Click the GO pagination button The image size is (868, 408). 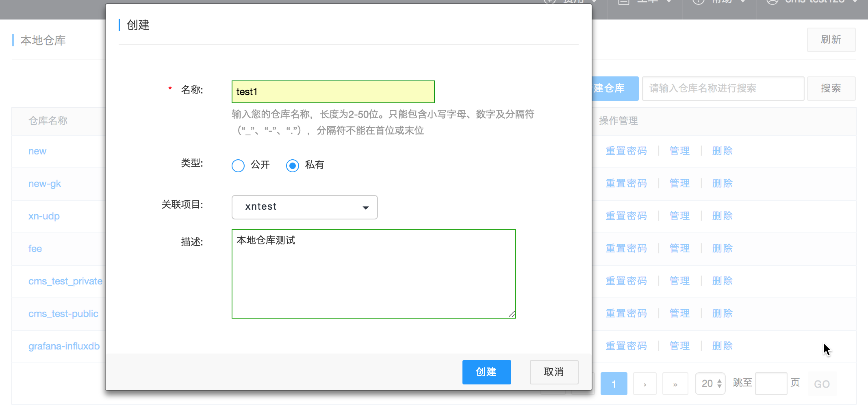click(x=821, y=383)
